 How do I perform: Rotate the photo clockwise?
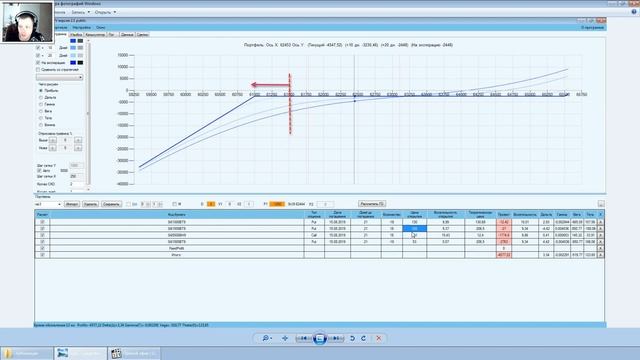[363, 338]
